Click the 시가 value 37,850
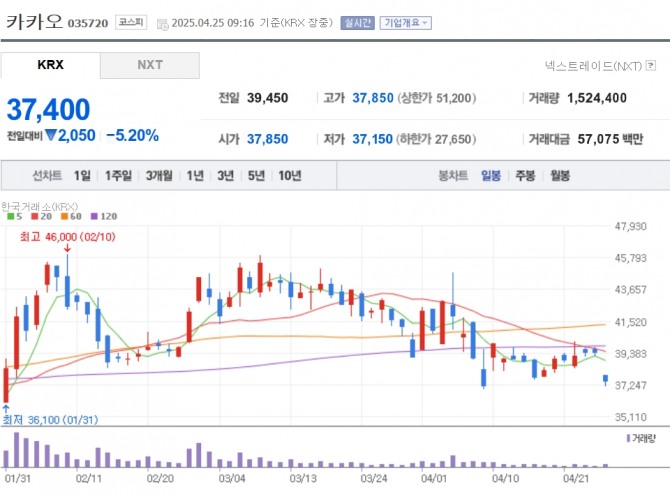 point(267,139)
